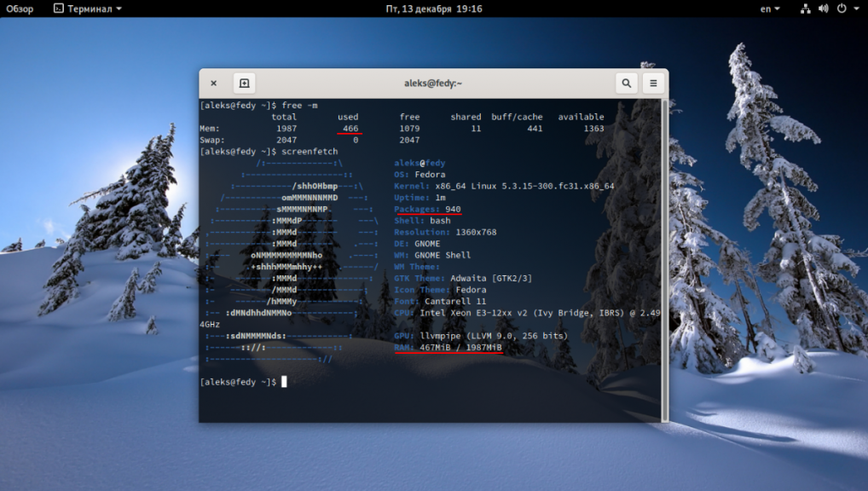Click the underlined RAM usage line
The height and width of the screenshot is (491, 868).
point(448,348)
